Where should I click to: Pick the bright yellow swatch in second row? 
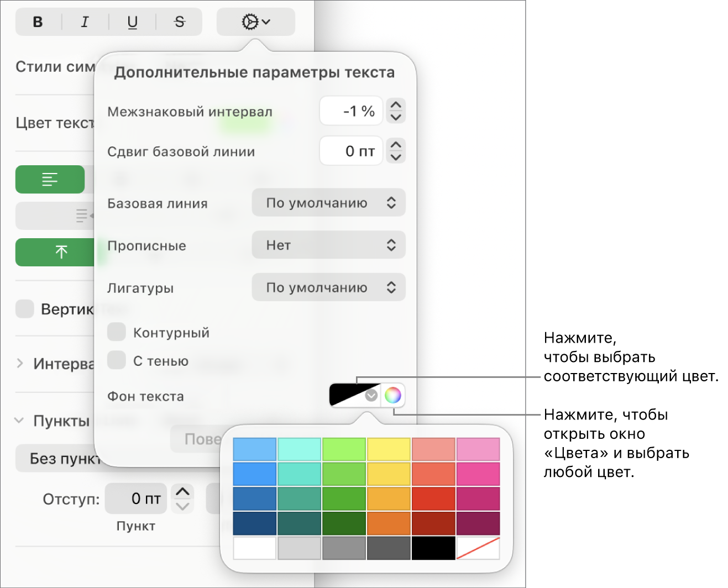coord(389,474)
